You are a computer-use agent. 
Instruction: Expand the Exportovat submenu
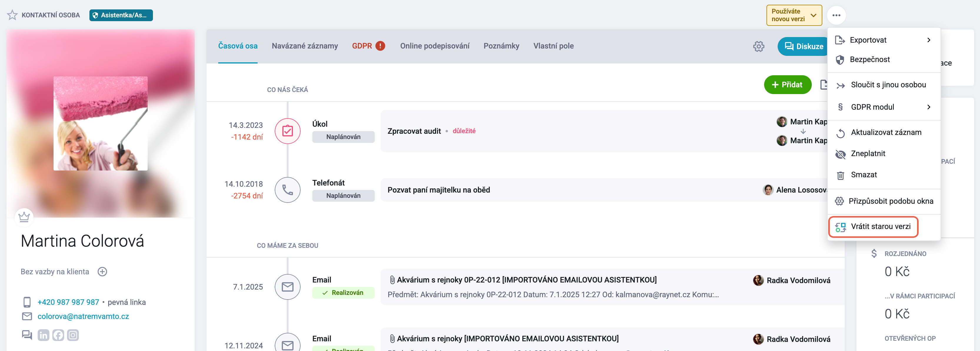(883, 40)
